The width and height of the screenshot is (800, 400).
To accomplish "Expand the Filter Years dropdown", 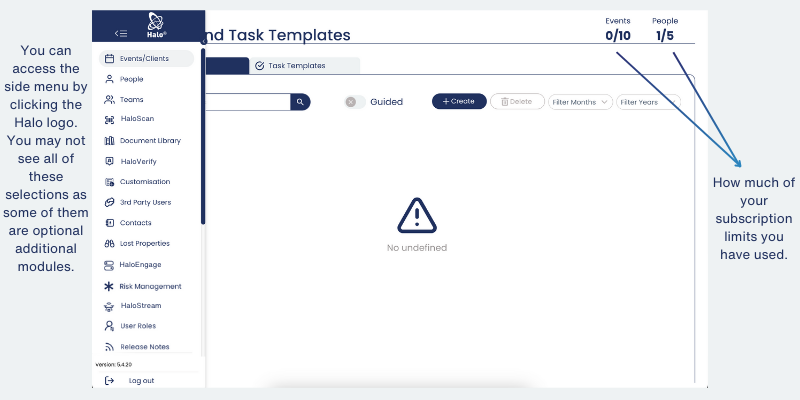I will pos(648,102).
